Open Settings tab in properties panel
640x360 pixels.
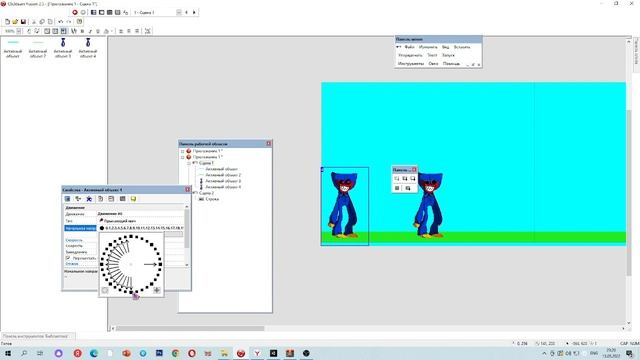pyautogui.click(x=68, y=199)
